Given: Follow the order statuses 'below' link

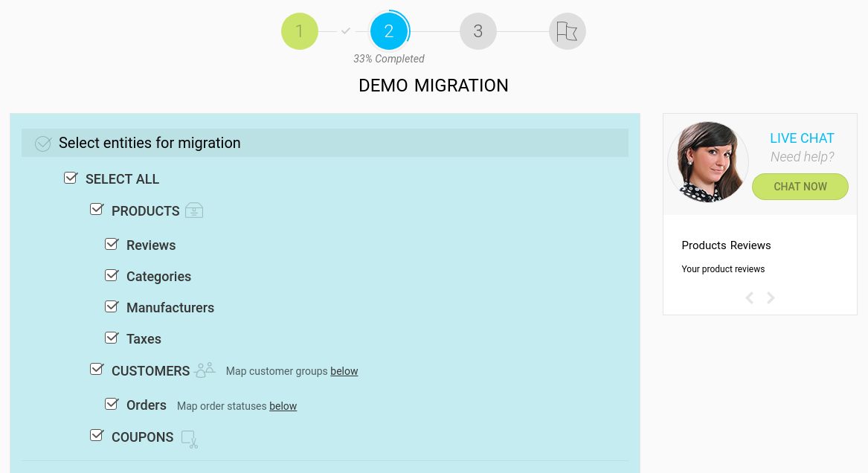Looking at the screenshot, I should pos(283,406).
